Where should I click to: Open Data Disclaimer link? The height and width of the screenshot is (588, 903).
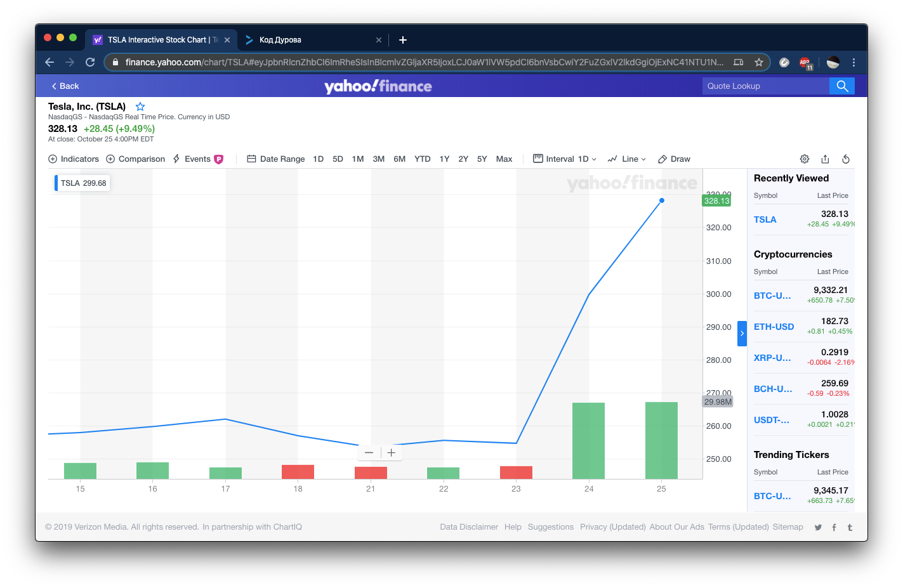point(469,527)
